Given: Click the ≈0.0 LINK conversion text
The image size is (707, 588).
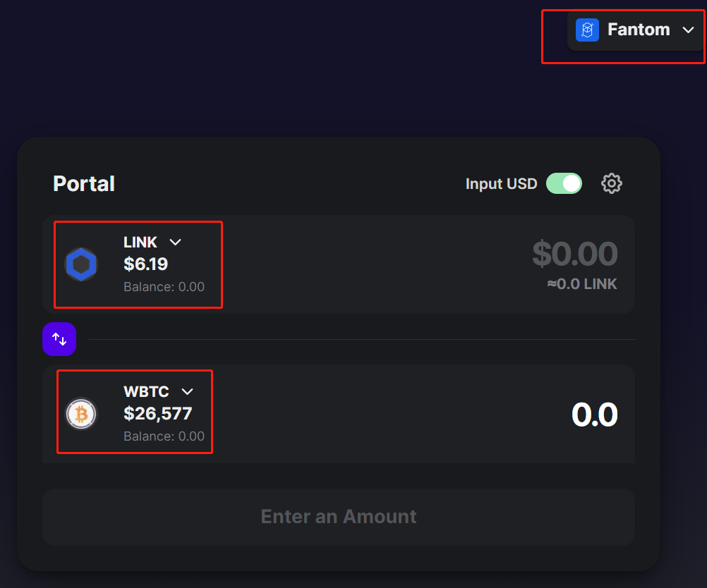Looking at the screenshot, I should tap(582, 284).
